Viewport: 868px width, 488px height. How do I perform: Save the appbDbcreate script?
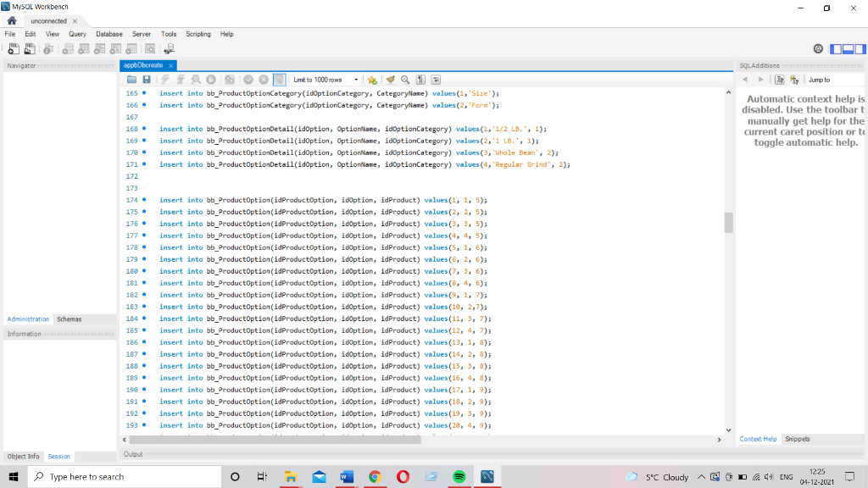click(x=147, y=79)
